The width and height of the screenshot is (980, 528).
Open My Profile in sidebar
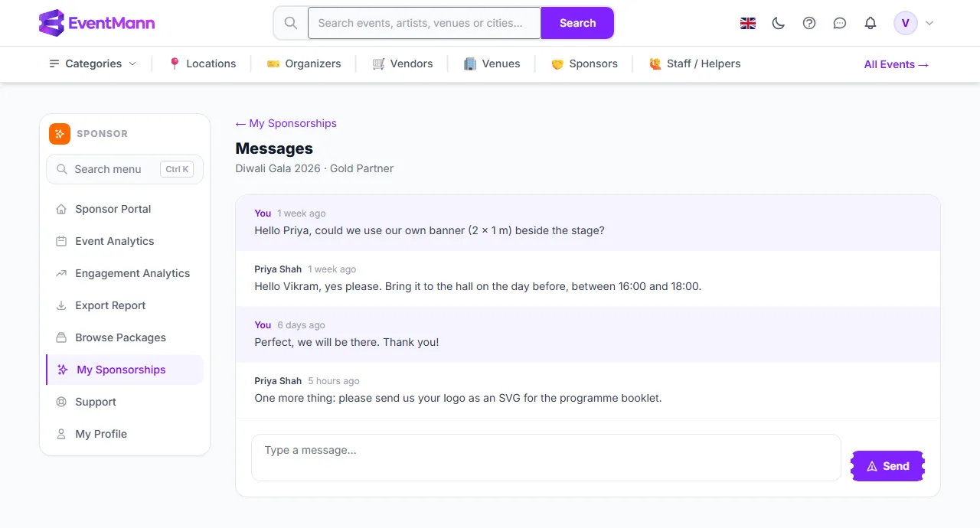pos(125,434)
